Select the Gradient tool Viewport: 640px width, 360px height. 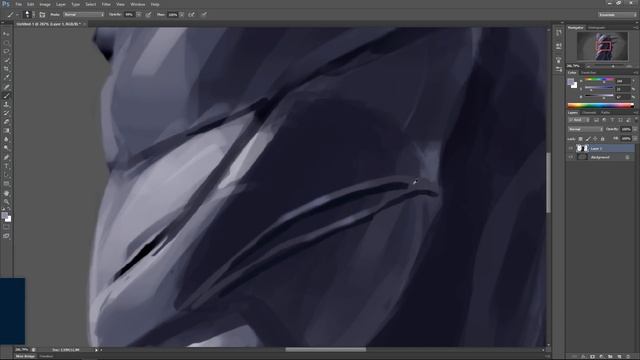6,131
